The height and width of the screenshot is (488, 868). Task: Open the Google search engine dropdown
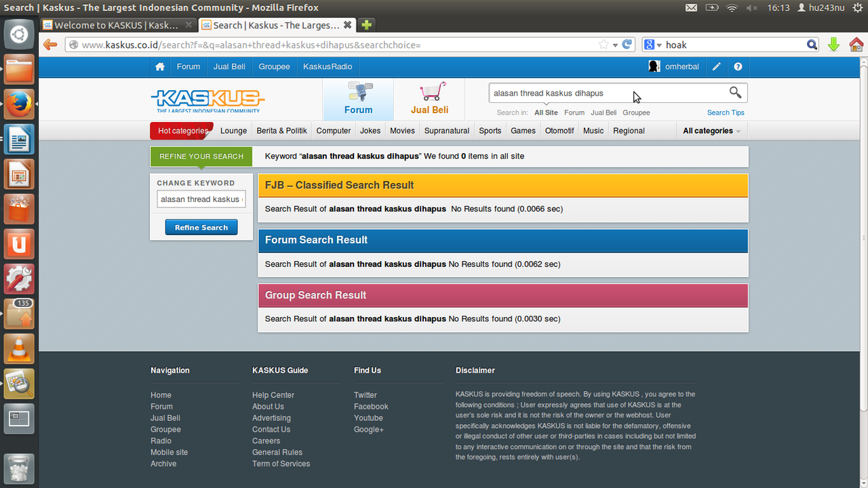tap(653, 45)
